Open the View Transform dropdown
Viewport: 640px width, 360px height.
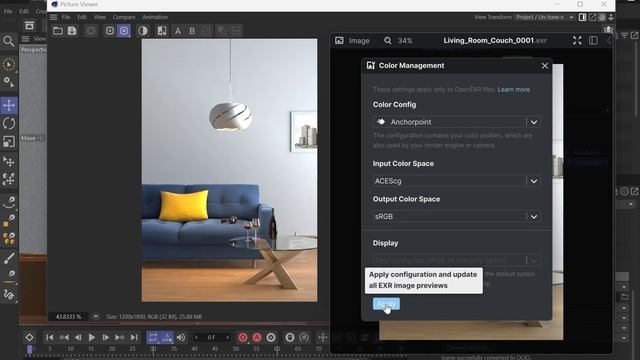click(544, 17)
